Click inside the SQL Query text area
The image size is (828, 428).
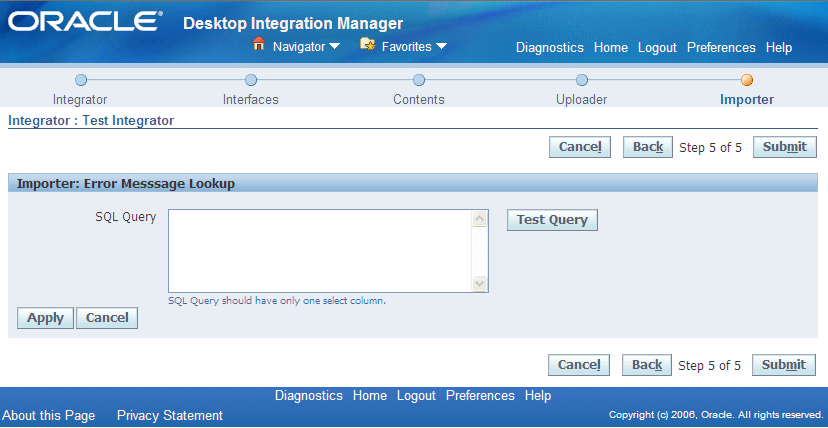coord(319,251)
